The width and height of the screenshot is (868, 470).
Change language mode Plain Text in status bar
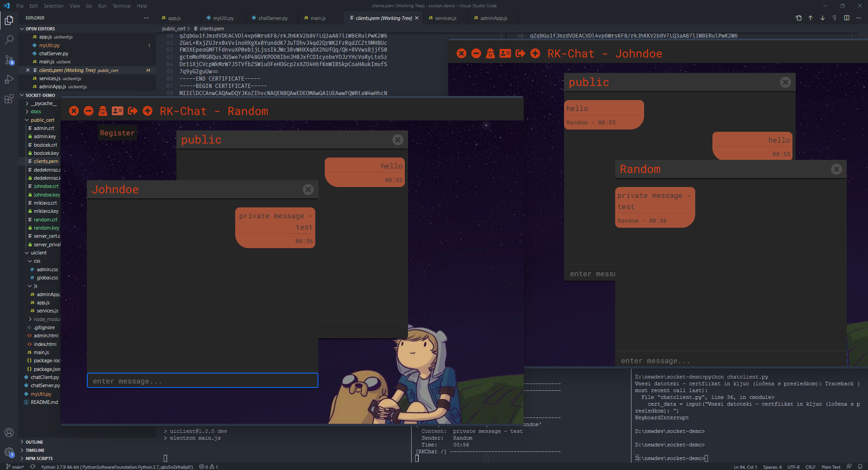coord(830,467)
